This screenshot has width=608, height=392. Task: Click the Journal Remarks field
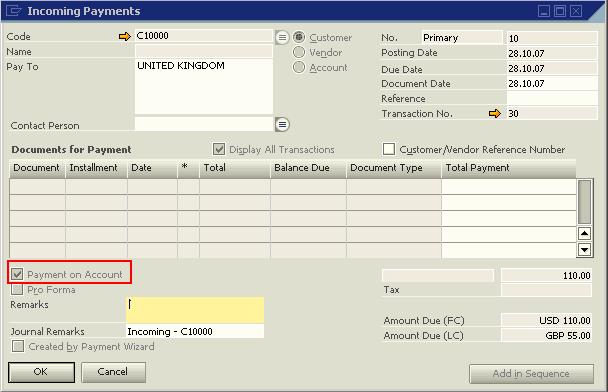click(195, 331)
